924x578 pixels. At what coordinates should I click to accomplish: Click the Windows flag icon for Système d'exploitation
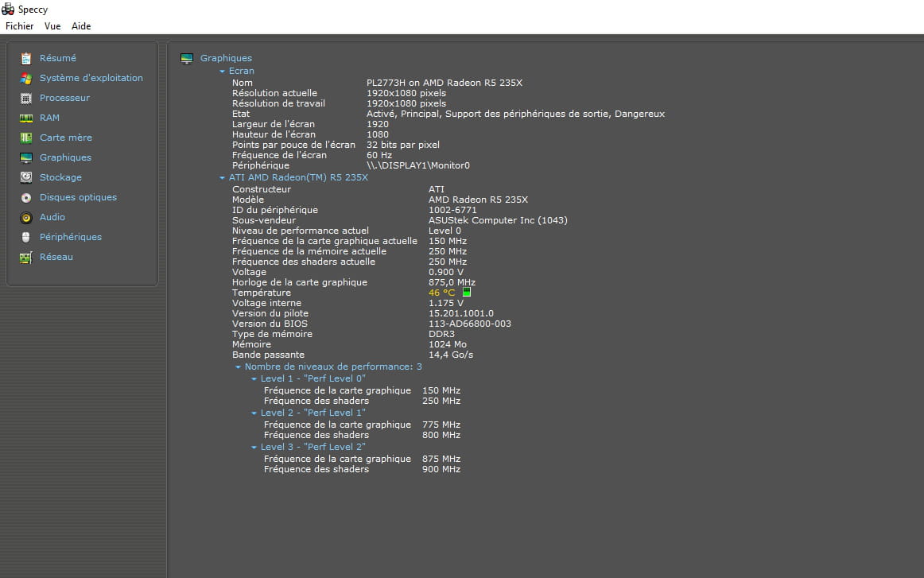point(26,79)
